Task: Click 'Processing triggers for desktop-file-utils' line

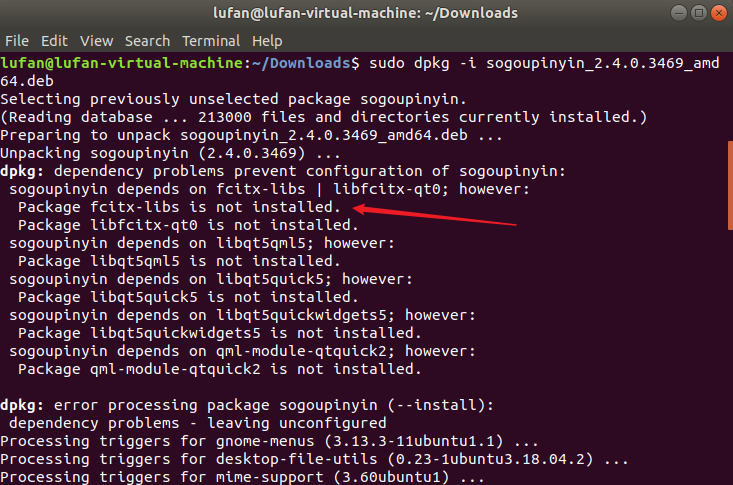Action: pyautogui.click(x=314, y=459)
